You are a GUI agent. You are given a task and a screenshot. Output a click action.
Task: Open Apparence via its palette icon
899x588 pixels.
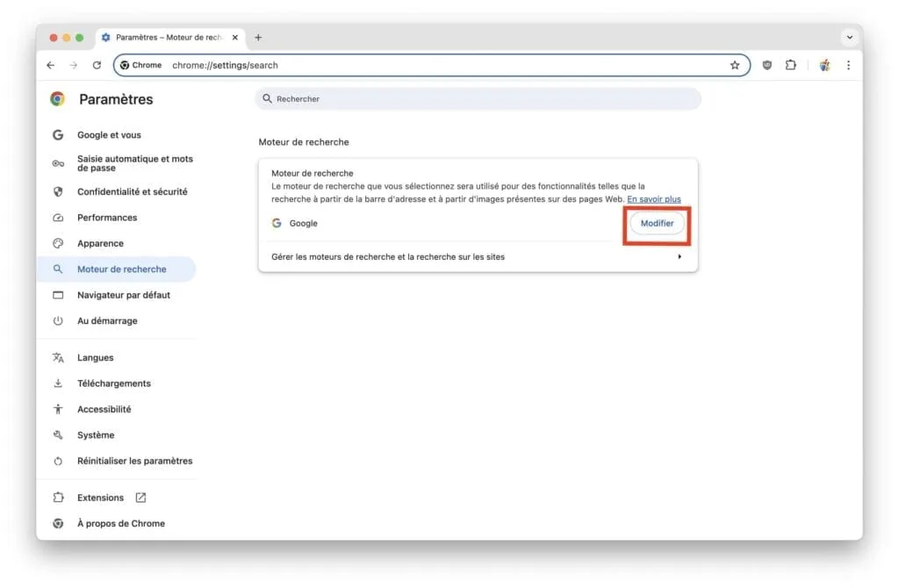pyautogui.click(x=57, y=243)
